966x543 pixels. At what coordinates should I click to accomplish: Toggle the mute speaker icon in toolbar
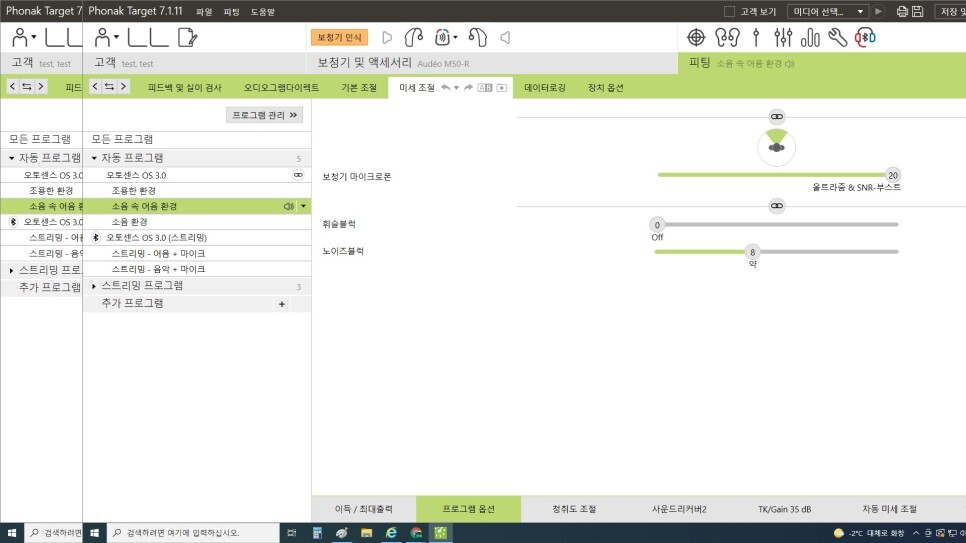(x=505, y=38)
